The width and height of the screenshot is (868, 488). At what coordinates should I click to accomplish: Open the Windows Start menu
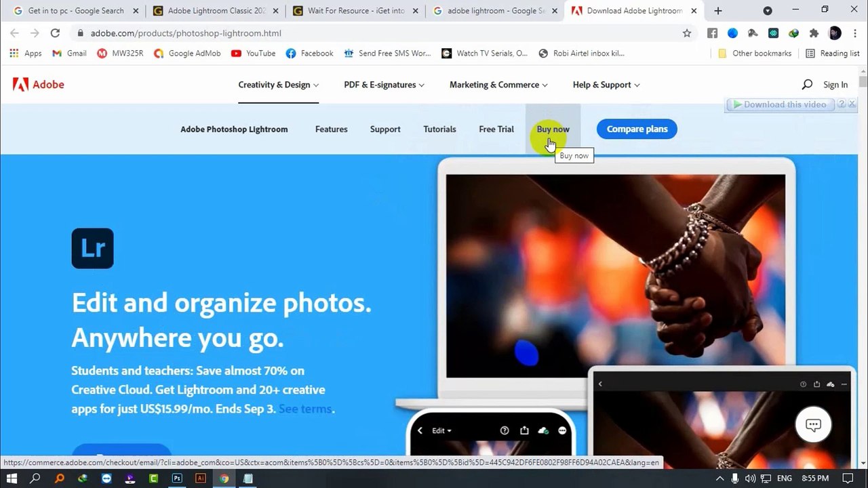pos(12,479)
